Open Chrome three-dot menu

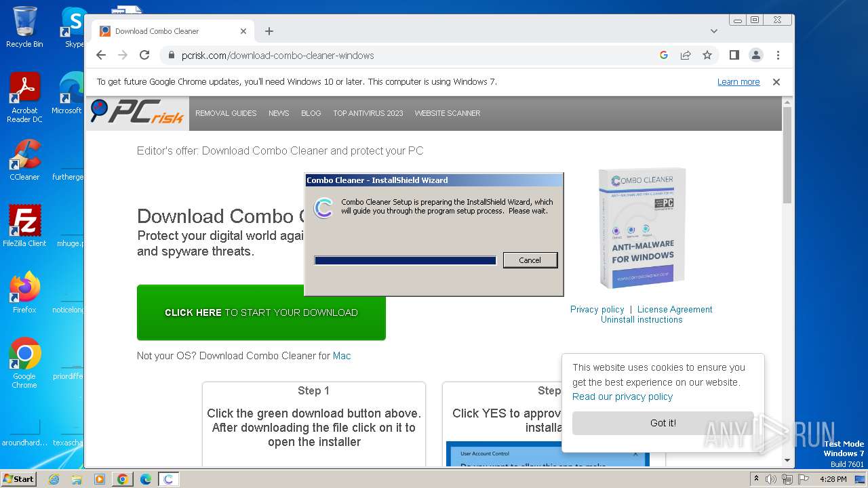[778, 56]
